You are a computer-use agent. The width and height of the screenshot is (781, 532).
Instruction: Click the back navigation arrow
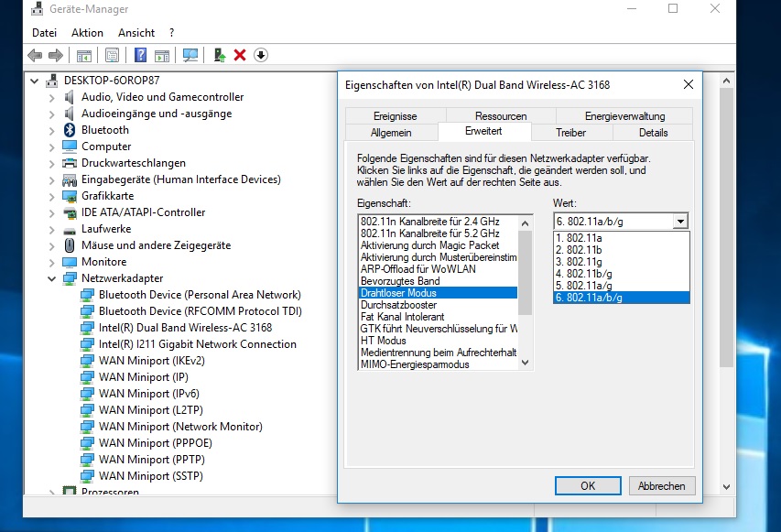tap(33, 55)
